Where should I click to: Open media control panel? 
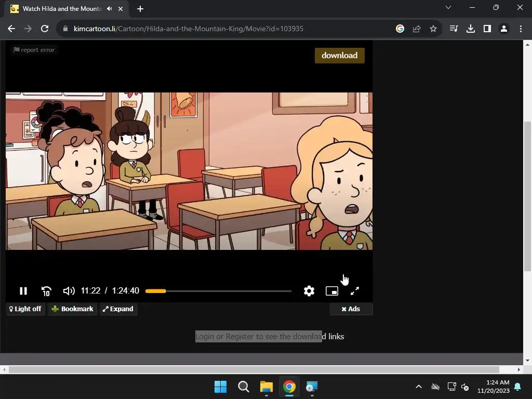pos(454,29)
